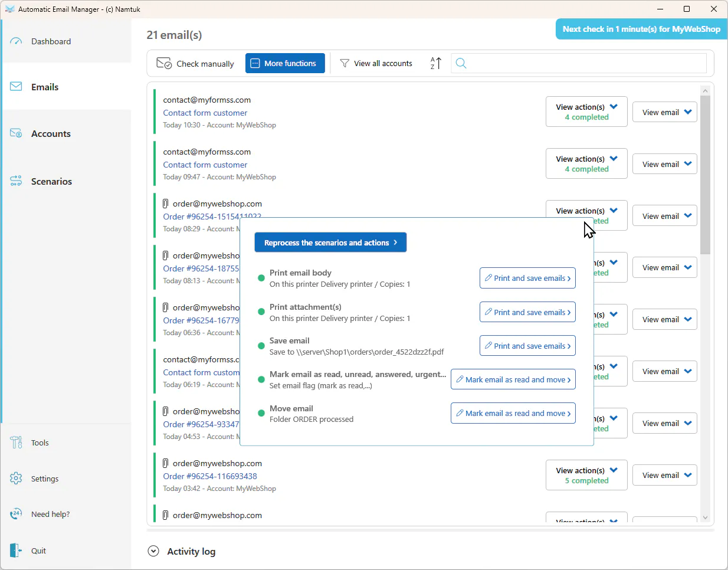
Task: Select Emails in sidebar
Action: tap(67, 87)
